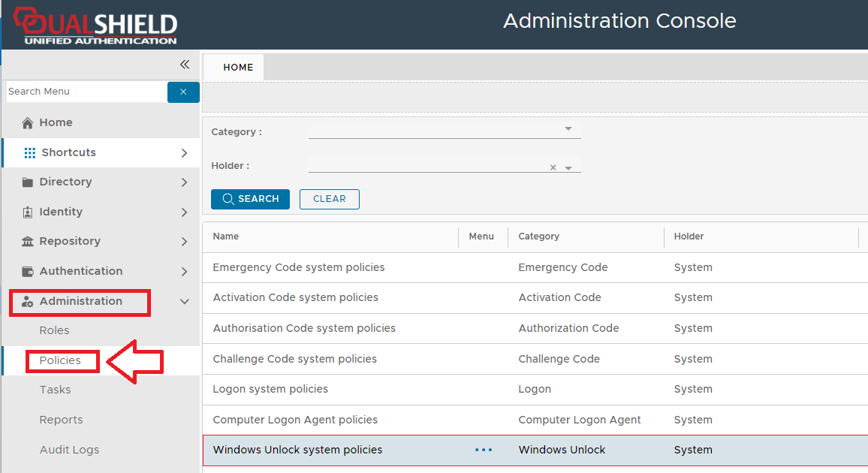Image resolution: width=868 pixels, height=473 pixels.
Task: Clear the Holder field selection
Action: 553,167
